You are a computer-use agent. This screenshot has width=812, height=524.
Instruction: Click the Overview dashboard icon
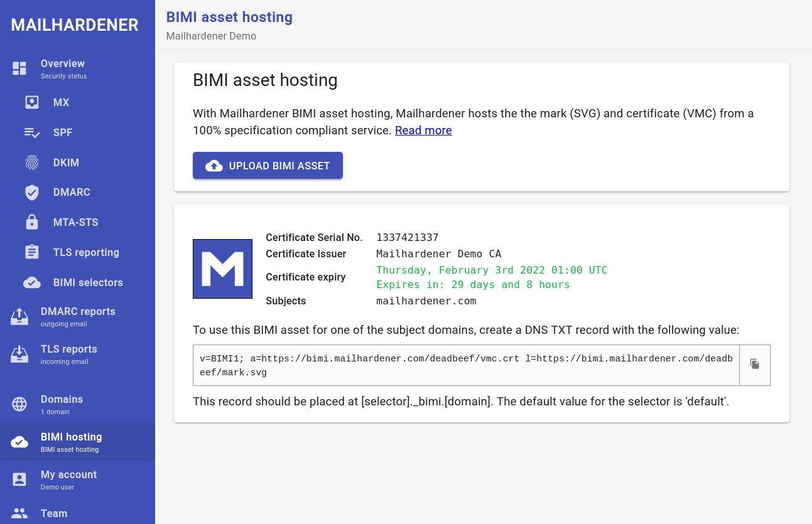(x=19, y=68)
